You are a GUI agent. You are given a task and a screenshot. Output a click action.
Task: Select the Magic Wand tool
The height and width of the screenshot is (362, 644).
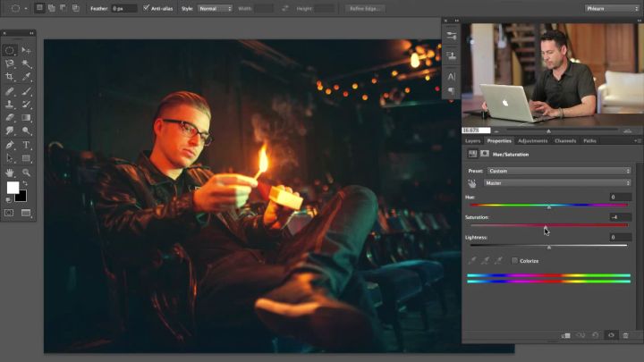tap(26, 63)
